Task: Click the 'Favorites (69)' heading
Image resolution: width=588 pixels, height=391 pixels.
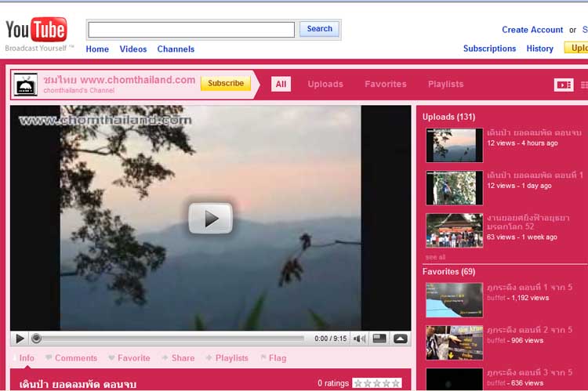Action: pos(448,272)
